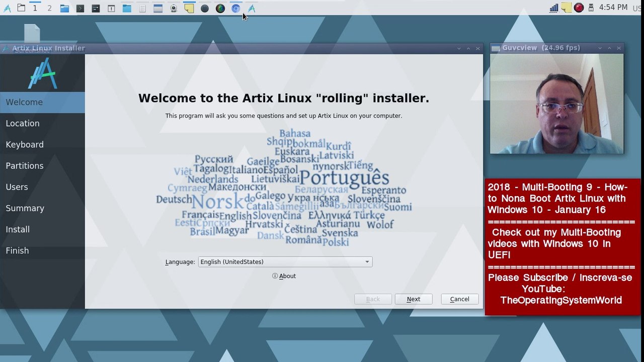Image resolution: width=644 pixels, height=362 pixels.
Task: Select the blue window task in the taskbar
Action: 158,8
